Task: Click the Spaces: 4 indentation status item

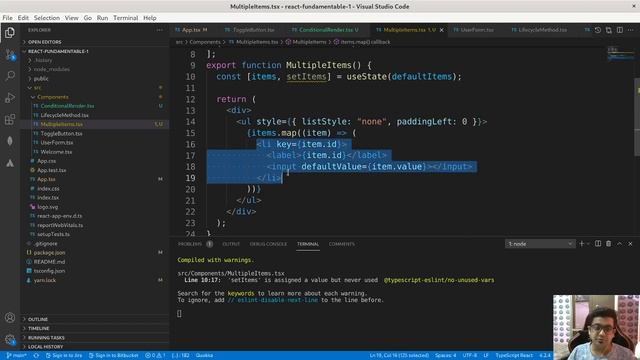Action: pos(445,356)
